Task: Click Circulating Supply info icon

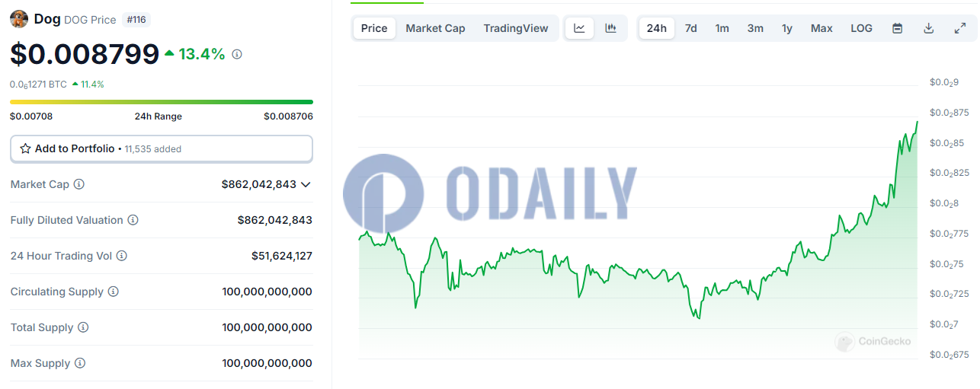Action: [x=114, y=292]
